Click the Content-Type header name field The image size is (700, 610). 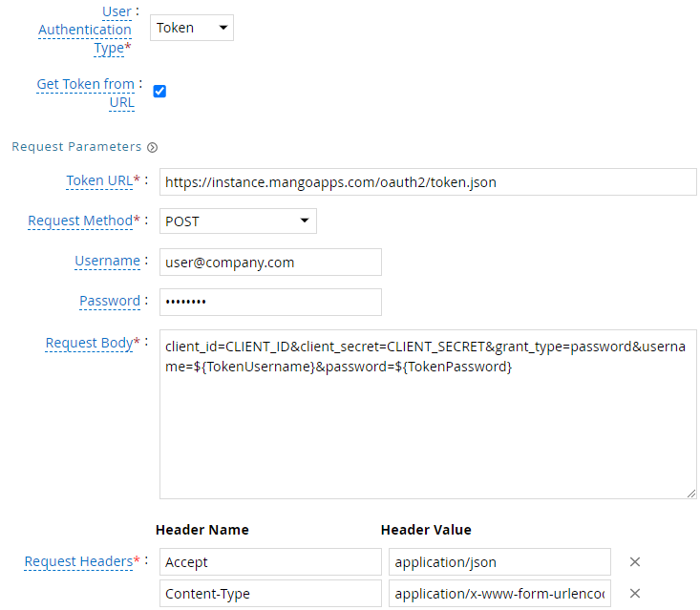pyautogui.click(x=270, y=594)
